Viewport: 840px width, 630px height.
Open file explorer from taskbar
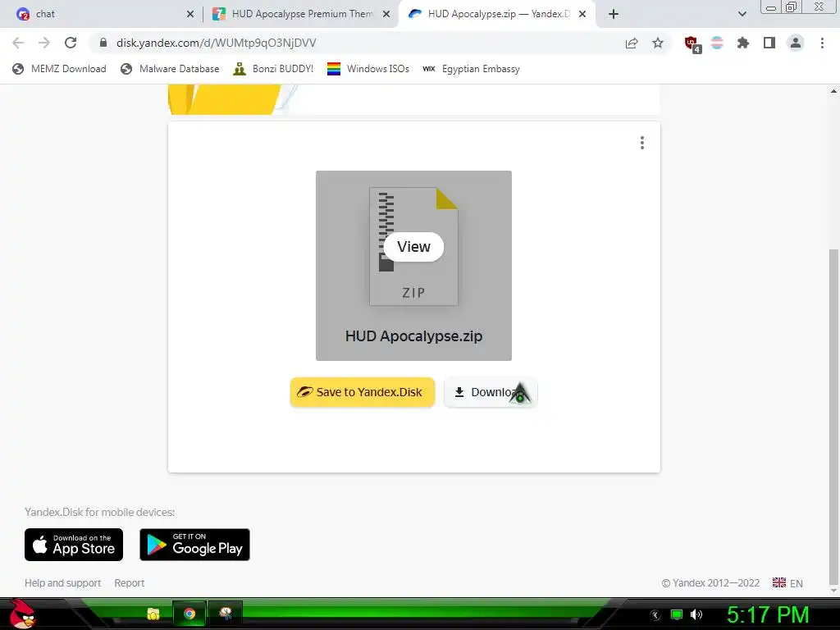point(153,614)
